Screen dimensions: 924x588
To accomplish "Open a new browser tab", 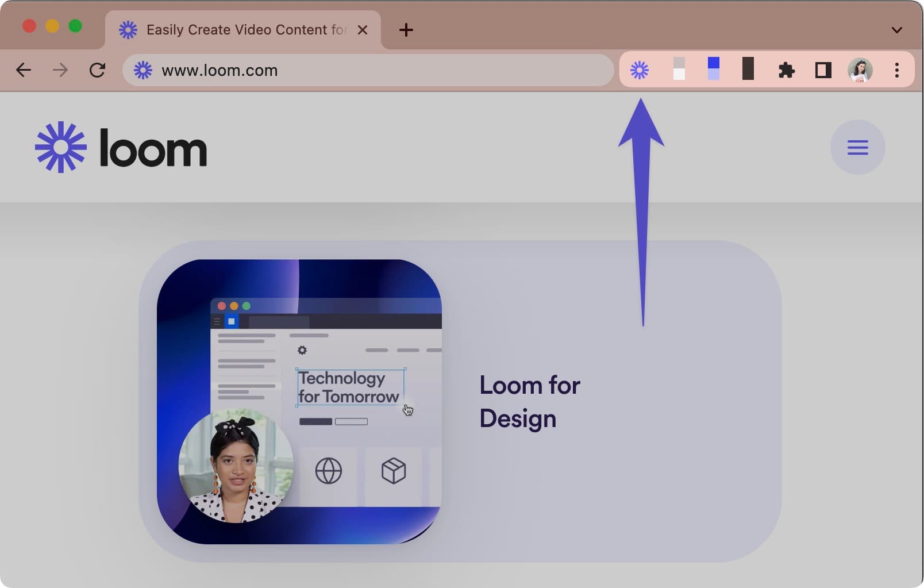I will coord(406,30).
